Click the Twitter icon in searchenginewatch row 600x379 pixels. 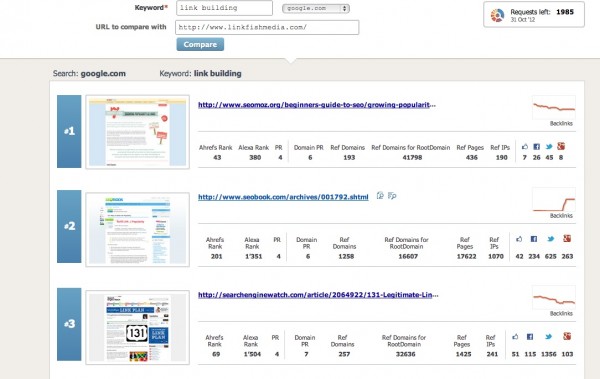[x=548, y=337]
